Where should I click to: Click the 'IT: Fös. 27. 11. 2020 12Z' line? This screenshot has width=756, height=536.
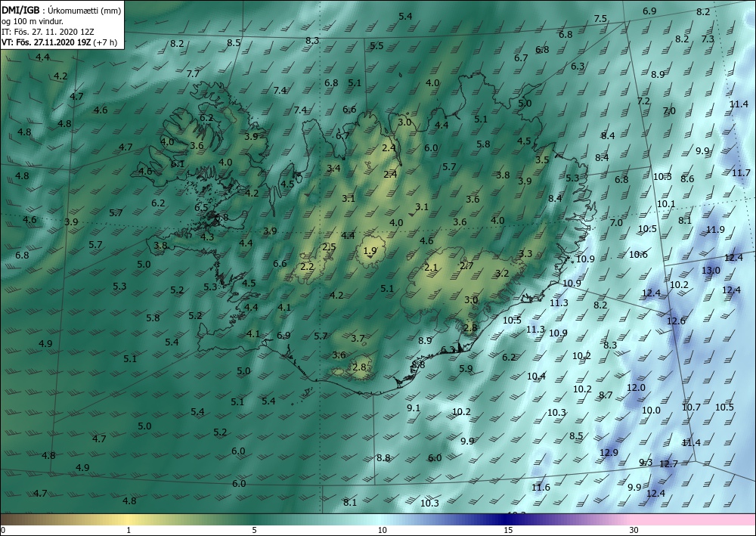click(x=47, y=32)
